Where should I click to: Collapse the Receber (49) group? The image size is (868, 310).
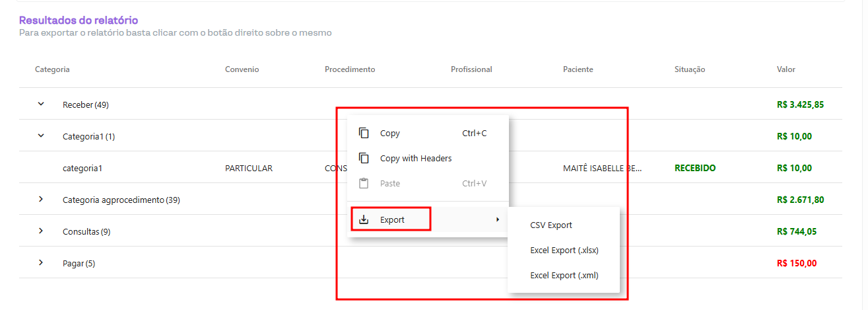click(x=41, y=104)
